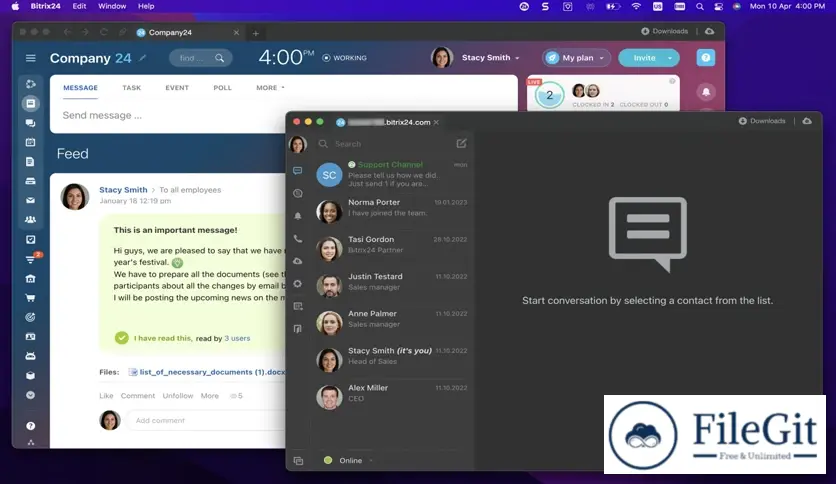Open the robot icon in left sidebar
This screenshot has width=836, height=484.
[x=30, y=356]
